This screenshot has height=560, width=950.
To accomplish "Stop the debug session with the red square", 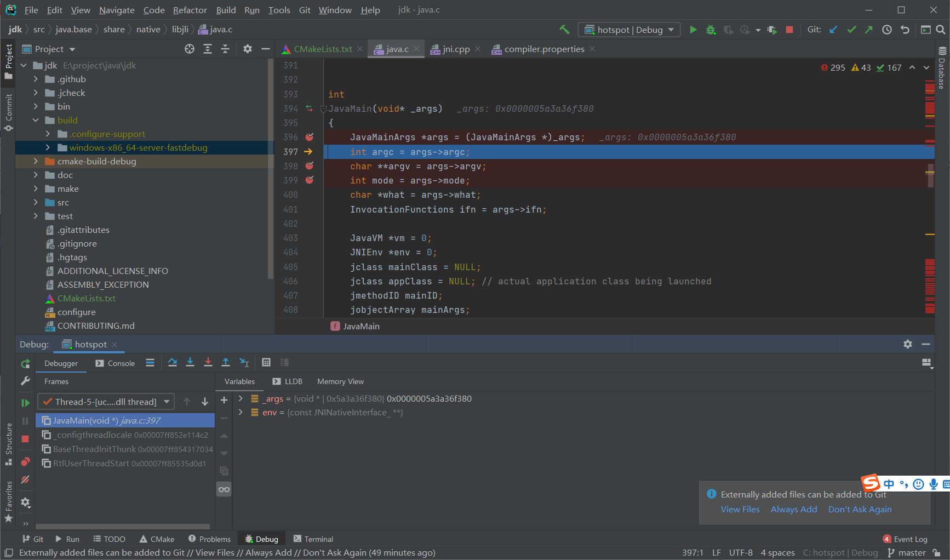I will pyautogui.click(x=25, y=439).
